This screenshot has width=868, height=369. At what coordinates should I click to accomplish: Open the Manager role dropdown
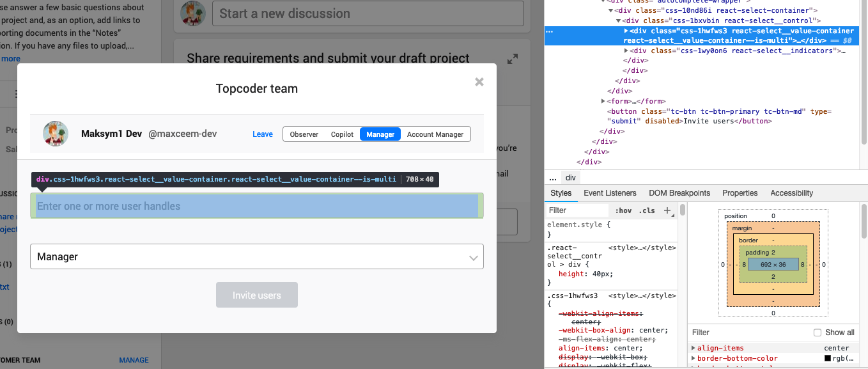[x=257, y=256]
